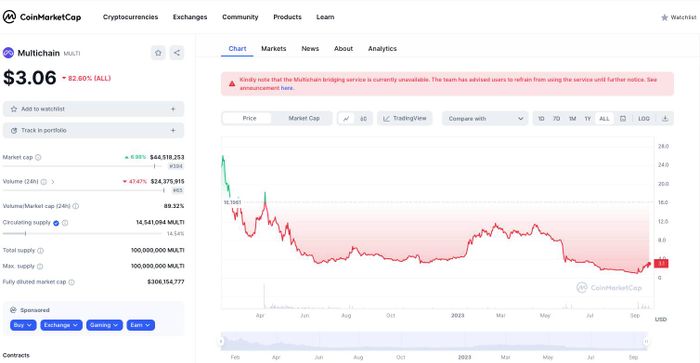Screen dimensions: 700x363
Task: Click the Market cap info icon
Action: pos(38,157)
